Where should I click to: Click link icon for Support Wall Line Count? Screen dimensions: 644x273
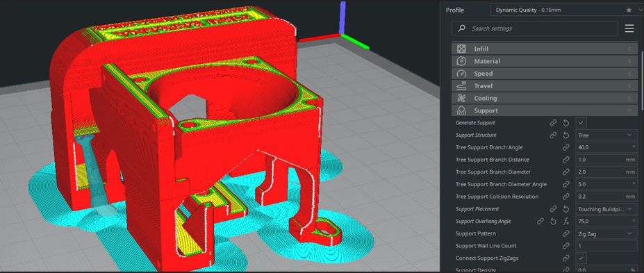coord(566,246)
